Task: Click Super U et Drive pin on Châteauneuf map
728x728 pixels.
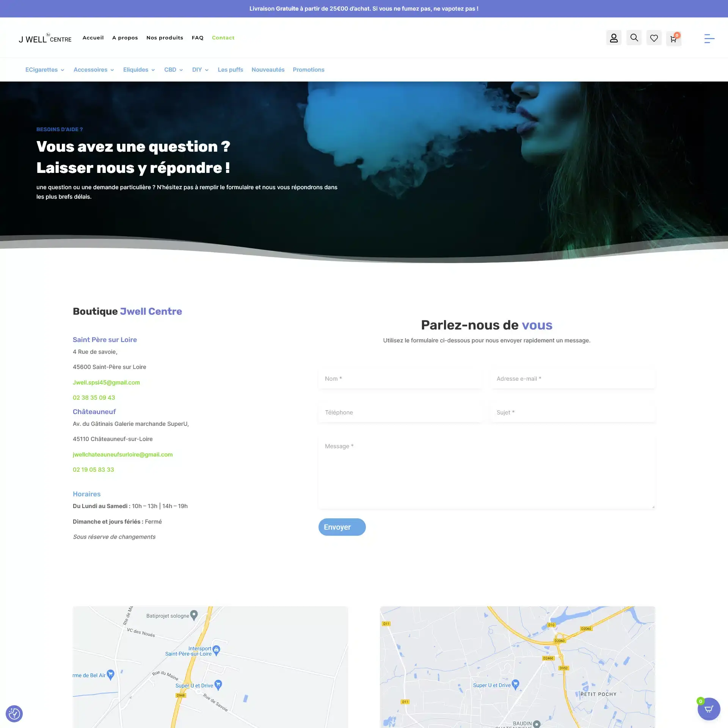Action: click(515, 684)
